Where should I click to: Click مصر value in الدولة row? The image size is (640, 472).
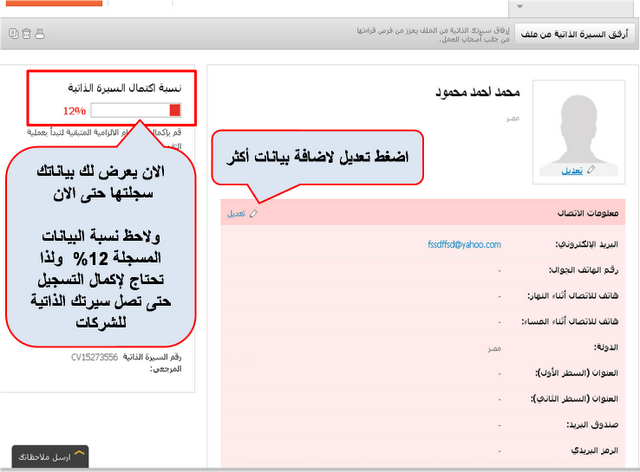click(494, 348)
